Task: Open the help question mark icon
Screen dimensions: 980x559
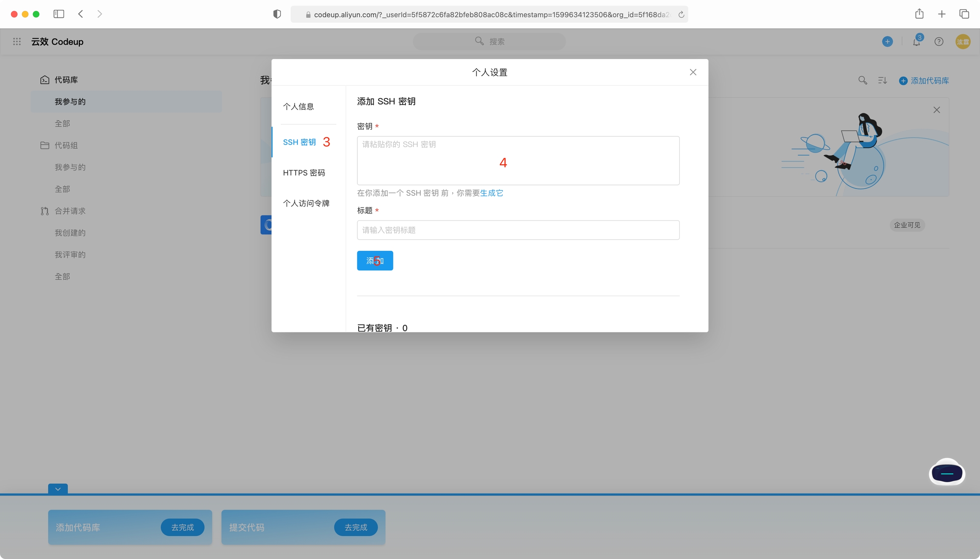Action: pos(939,42)
